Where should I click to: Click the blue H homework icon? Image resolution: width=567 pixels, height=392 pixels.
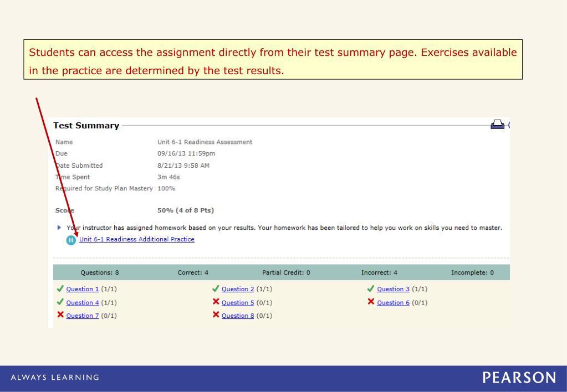71,240
